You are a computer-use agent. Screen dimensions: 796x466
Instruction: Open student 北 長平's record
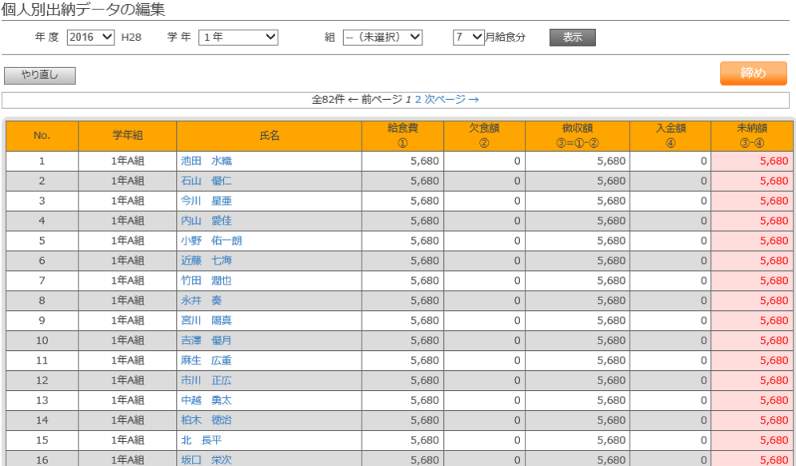point(201,440)
